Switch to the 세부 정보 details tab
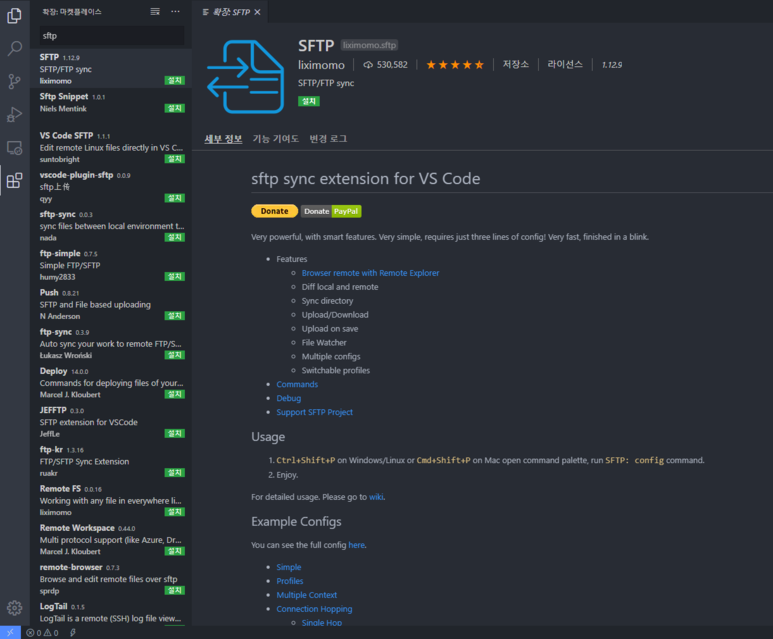The width and height of the screenshot is (773, 639). point(223,139)
